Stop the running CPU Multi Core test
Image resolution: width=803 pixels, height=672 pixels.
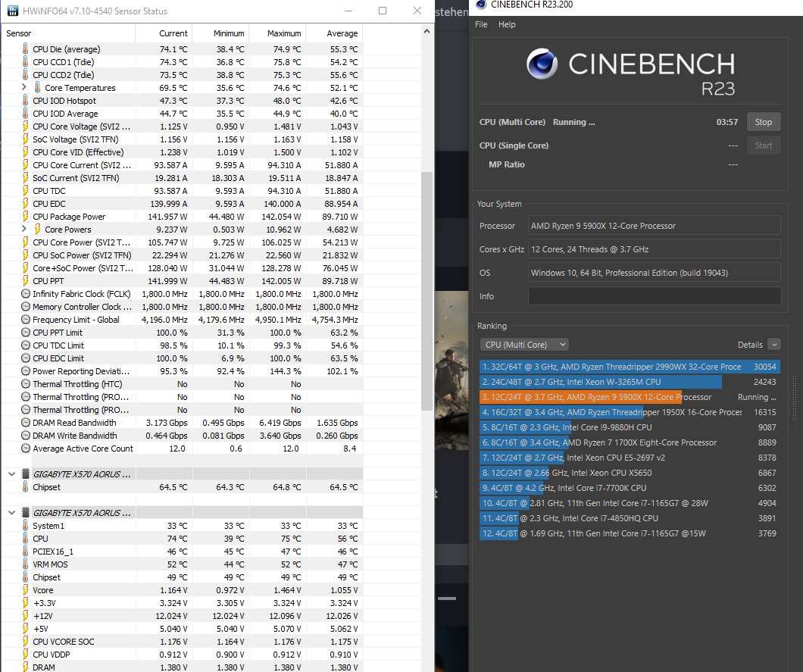pyautogui.click(x=763, y=122)
